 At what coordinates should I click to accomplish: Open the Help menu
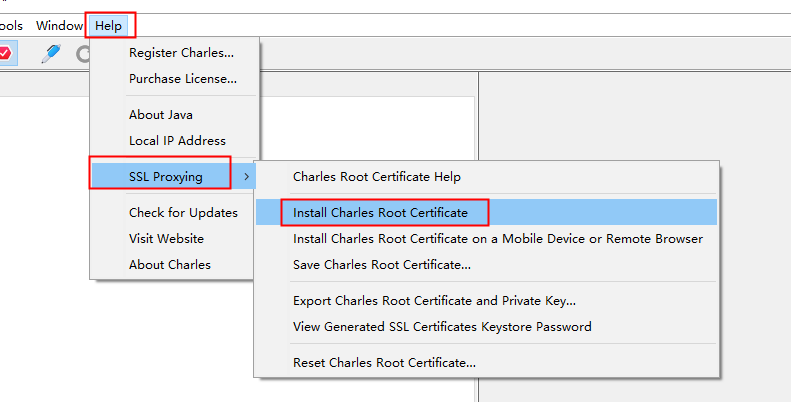click(108, 26)
